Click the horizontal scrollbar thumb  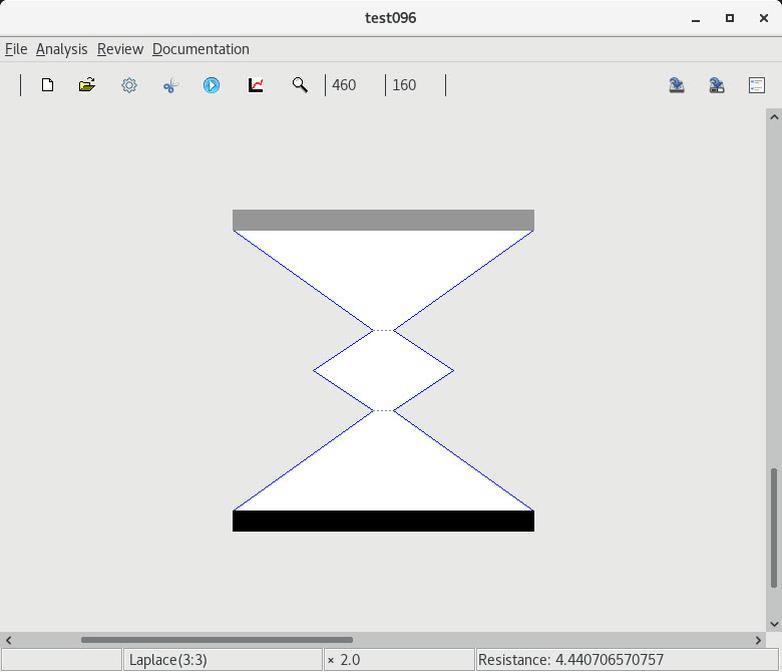tap(216, 640)
